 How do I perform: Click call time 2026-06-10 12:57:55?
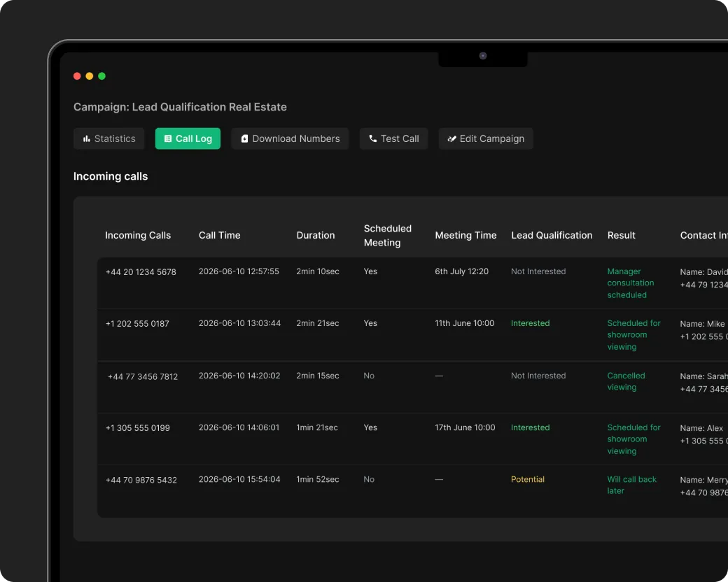click(x=239, y=271)
